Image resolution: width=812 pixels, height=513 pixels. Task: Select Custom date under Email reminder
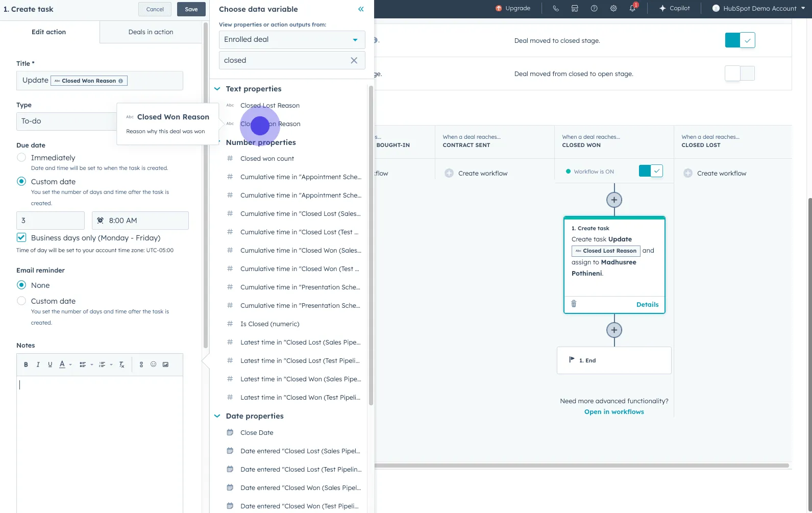click(21, 301)
